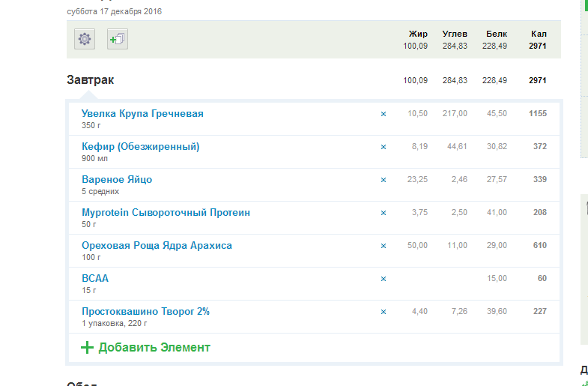Viewport: 588px width, 386px height.
Task: Click the date суббота 17 декабря 2016
Action: (115, 12)
